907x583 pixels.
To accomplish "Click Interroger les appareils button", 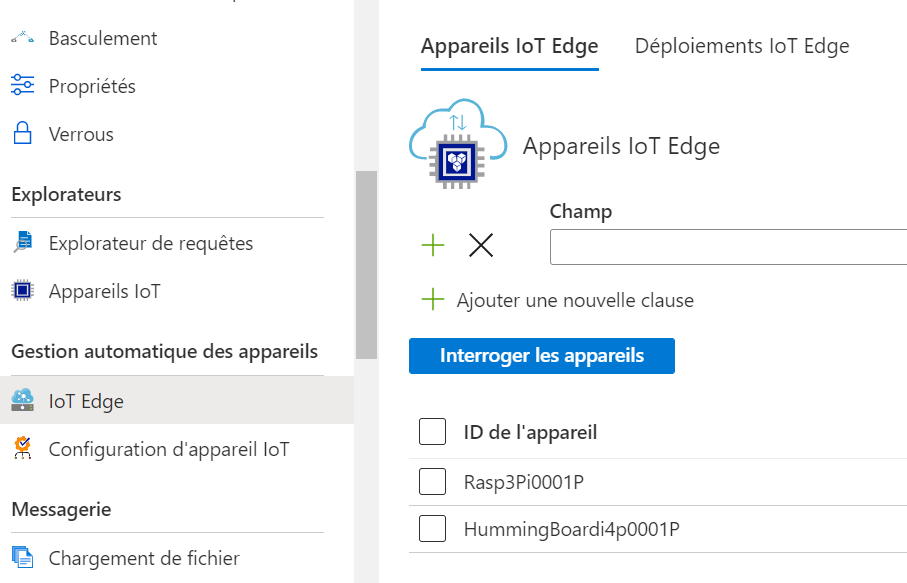I will 541,356.
